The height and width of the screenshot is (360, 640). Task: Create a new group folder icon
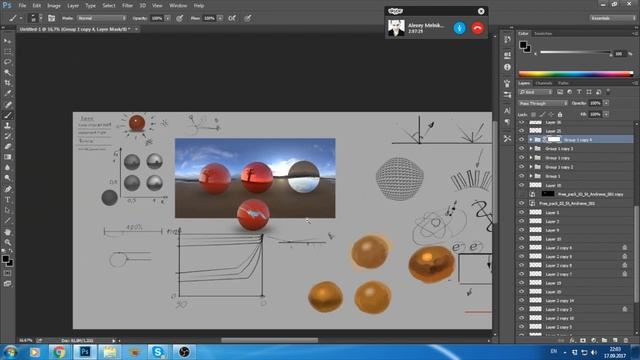click(604, 340)
